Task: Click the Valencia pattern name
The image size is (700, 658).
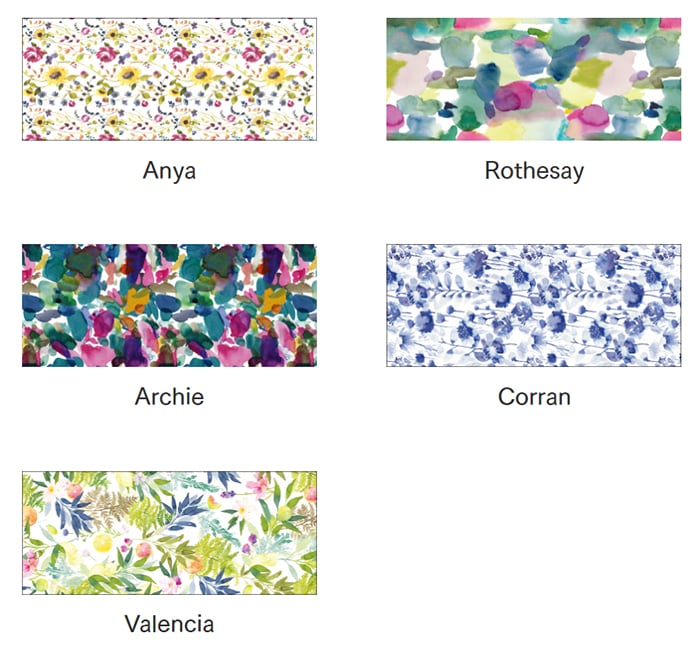Action: pos(169,624)
